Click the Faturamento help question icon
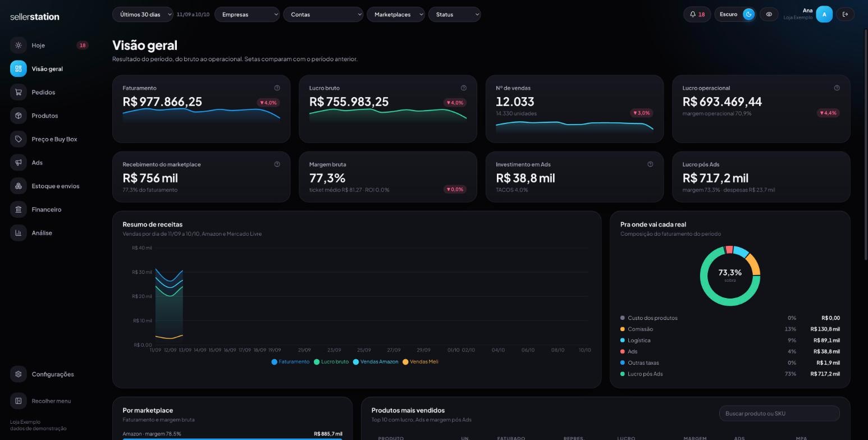Image resolution: width=868 pixels, height=440 pixels. pos(277,88)
